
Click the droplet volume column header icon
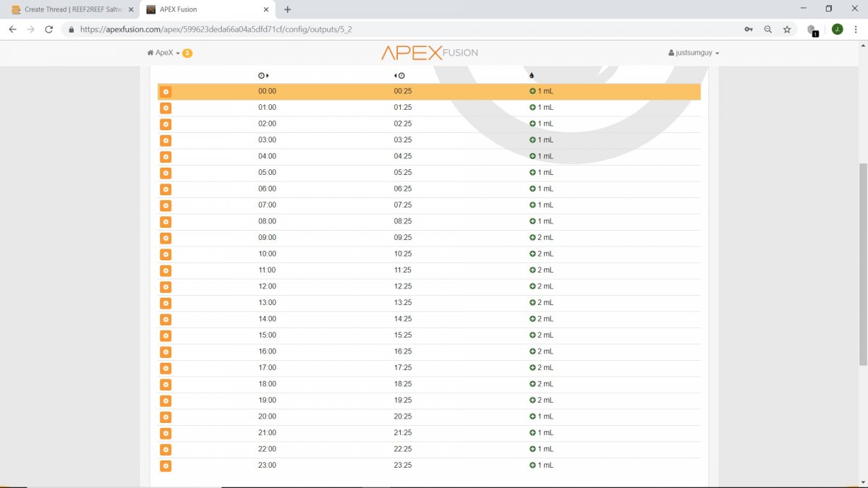tap(532, 75)
